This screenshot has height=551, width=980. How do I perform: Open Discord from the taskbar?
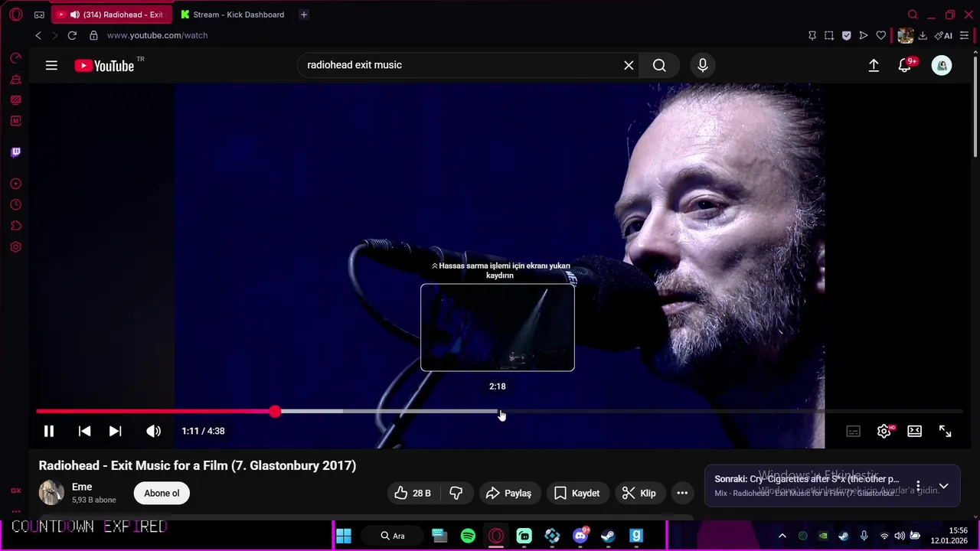(580, 536)
